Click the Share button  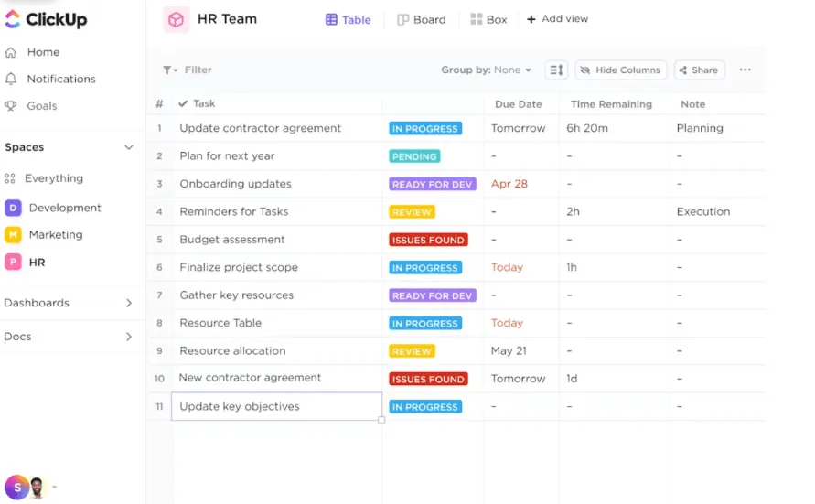click(x=699, y=70)
